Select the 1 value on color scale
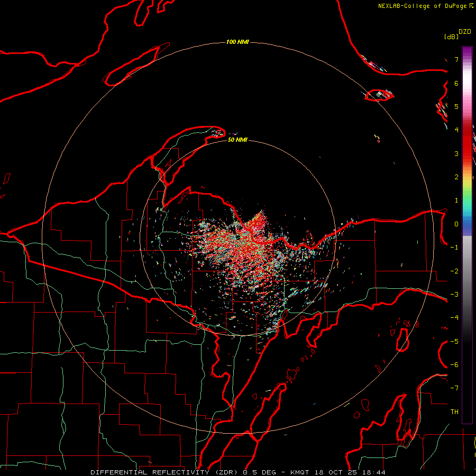The height and width of the screenshot is (476, 476). [x=456, y=200]
